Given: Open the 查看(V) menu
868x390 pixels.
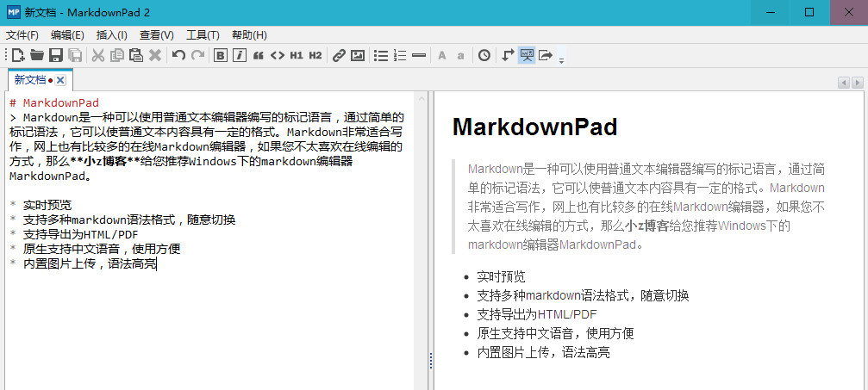Looking at the screenshot, I should [157, 34].
